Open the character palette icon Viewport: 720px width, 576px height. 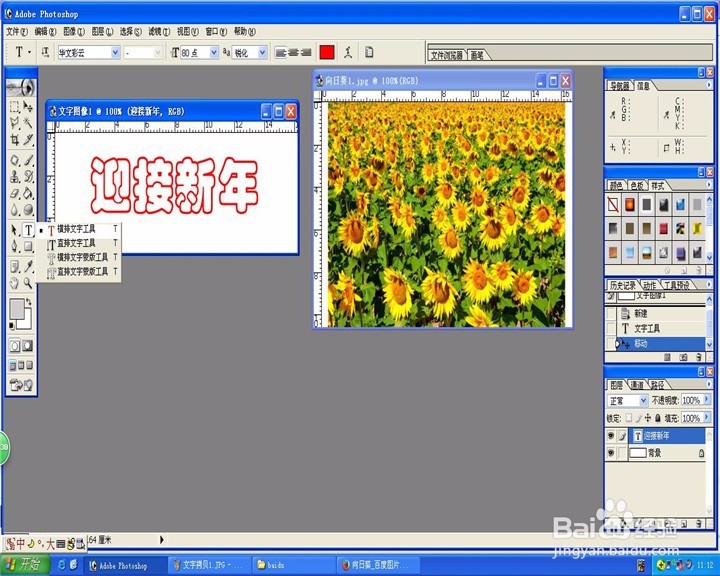369,52
